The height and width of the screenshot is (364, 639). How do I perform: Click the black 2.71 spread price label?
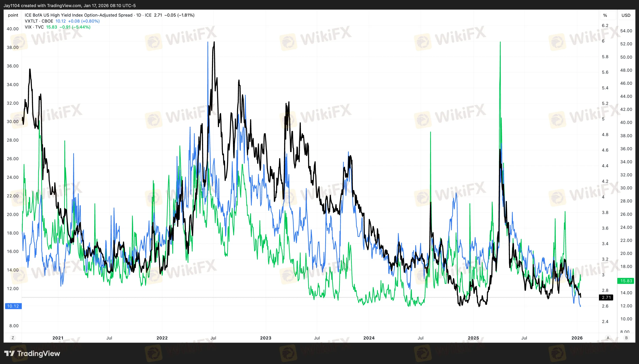pyautogui.click(x=606, y=297)
